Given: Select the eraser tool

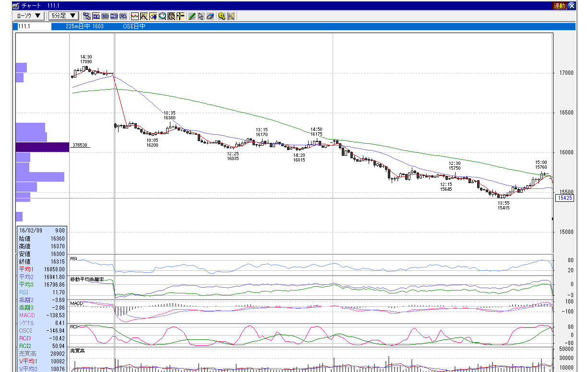Looking at the screenshot, I should (x=210, y=16).
